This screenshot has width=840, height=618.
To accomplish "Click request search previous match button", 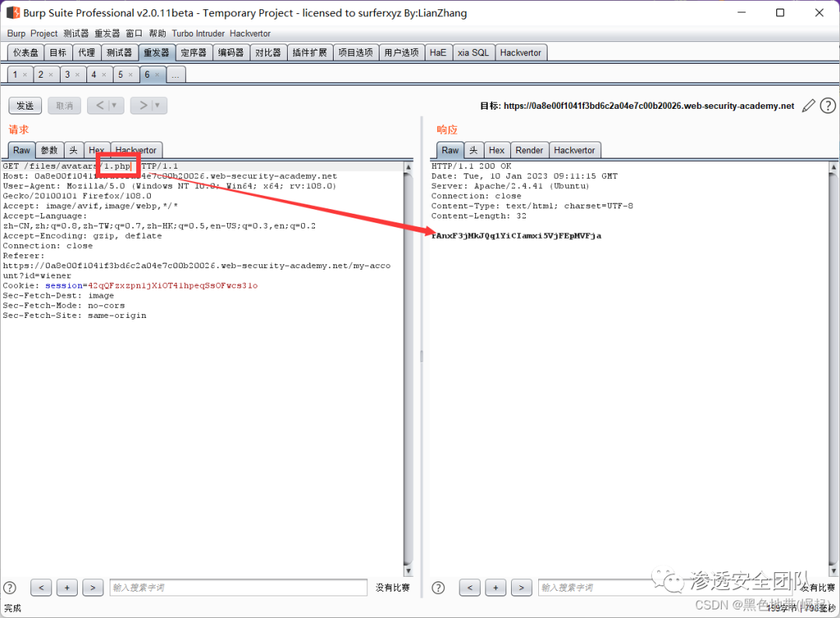I will click(x=41, y=588).
